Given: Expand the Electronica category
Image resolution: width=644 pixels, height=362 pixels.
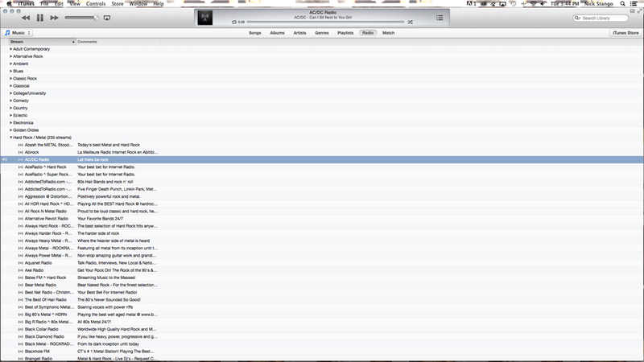Looking at the screenshot, I should tap(11, 123).
